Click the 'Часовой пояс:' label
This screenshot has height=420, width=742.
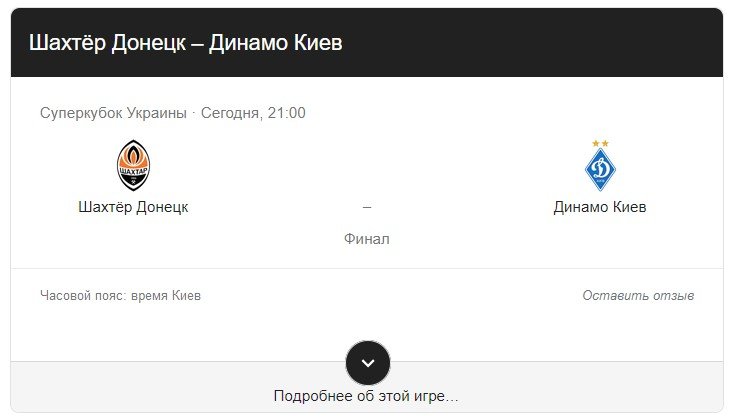[x=83, y=296]
